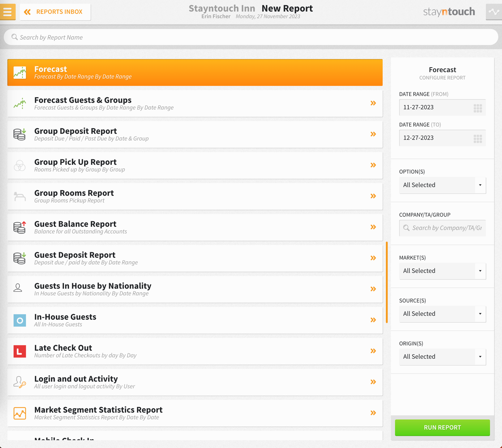Image resolution: width=502 pixels, height=448 pixels.
Task: Expand Forecast Guests & Groups via arrows
Action: coord(373,103)
